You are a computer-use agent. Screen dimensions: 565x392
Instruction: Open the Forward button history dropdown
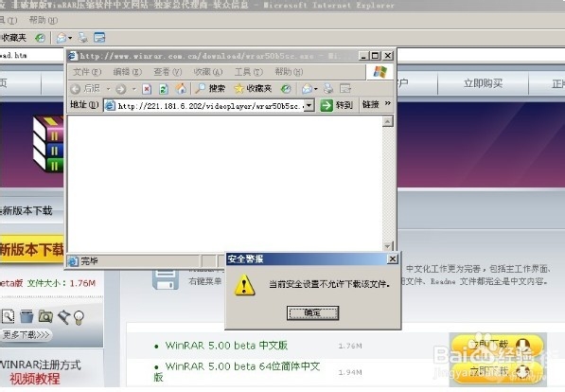point(133,89)
